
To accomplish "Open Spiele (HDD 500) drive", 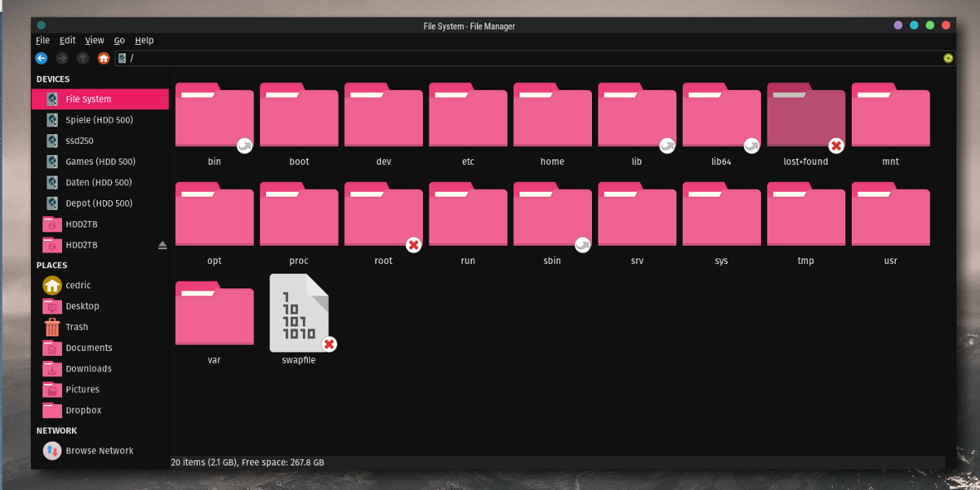I will click(x=100, y=120).
